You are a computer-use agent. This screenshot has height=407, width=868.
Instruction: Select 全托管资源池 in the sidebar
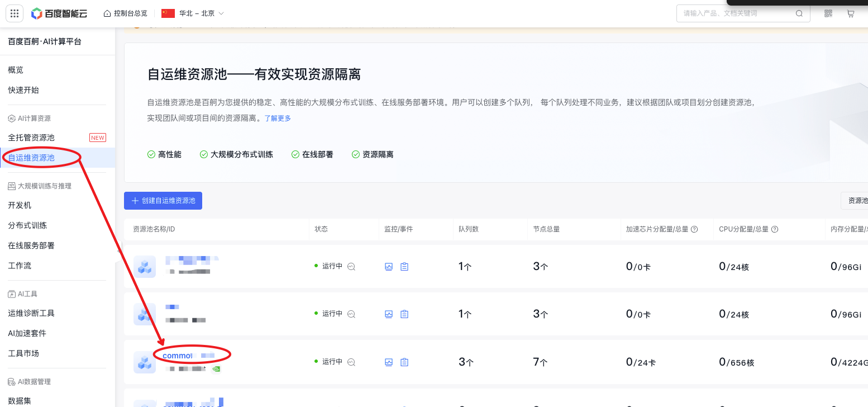(x=31, y=138)
